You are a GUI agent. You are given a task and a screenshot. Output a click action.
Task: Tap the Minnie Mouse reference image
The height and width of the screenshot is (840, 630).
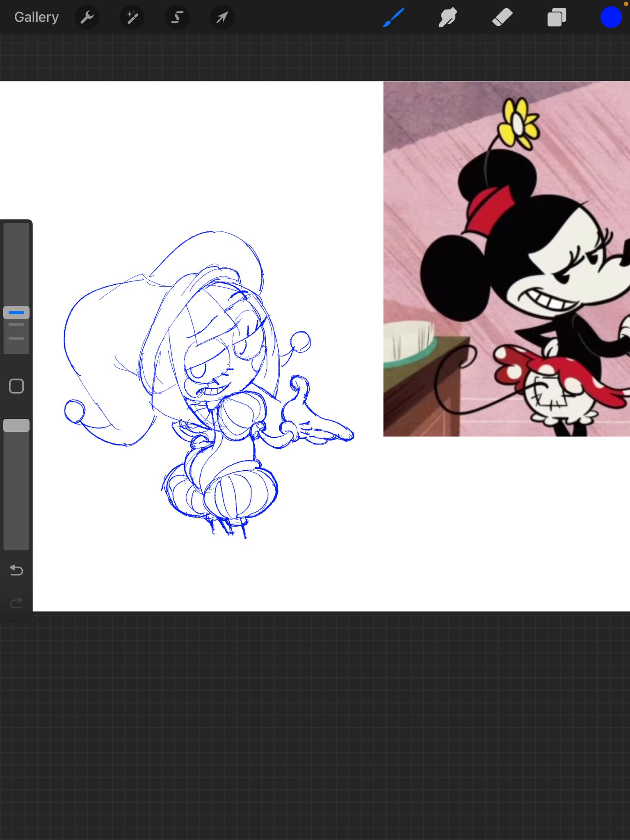pos(507,258)
